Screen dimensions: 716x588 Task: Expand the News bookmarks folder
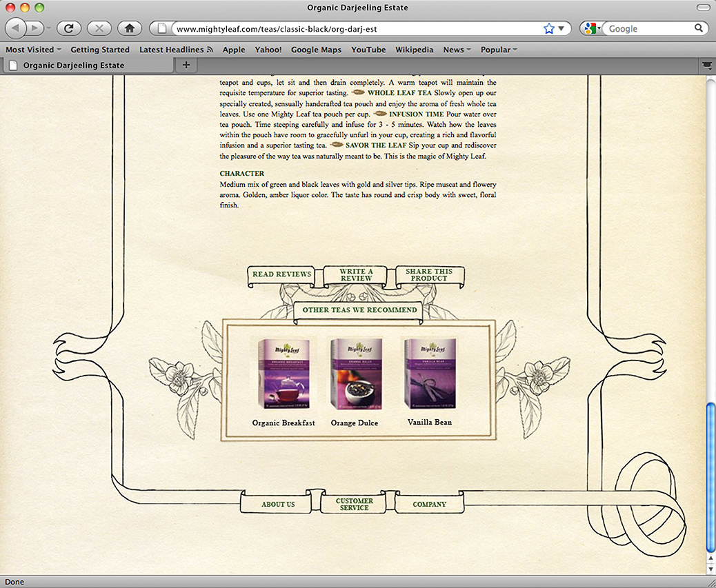(x=456, y=50)
